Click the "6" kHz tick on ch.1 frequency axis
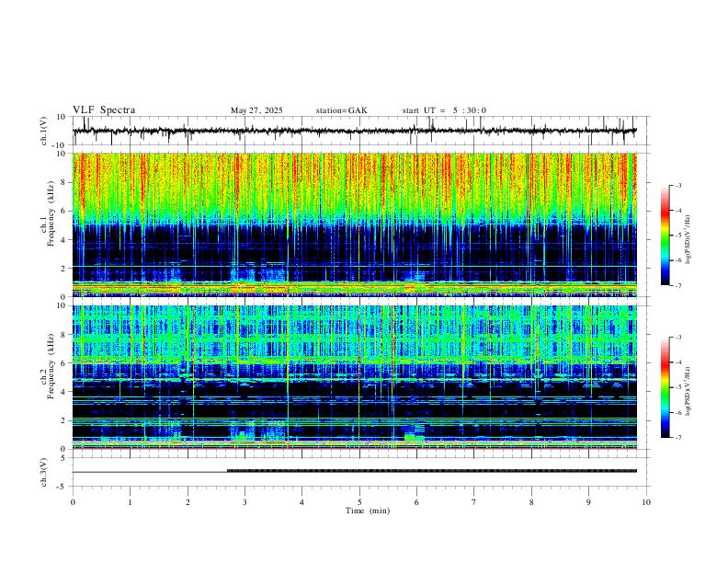728x563 pixels. (x=63, y=211)
